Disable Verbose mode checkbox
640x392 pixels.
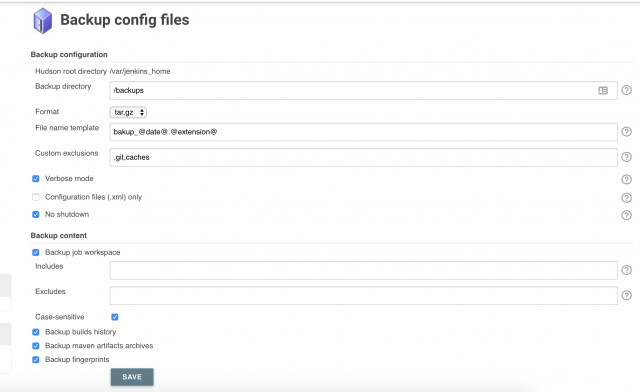tap(36, 179)
